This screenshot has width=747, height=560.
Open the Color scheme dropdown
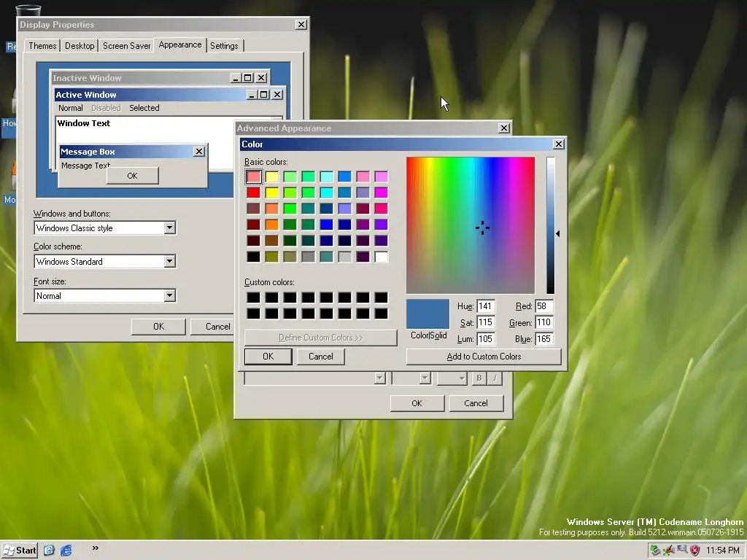point(169,261)
